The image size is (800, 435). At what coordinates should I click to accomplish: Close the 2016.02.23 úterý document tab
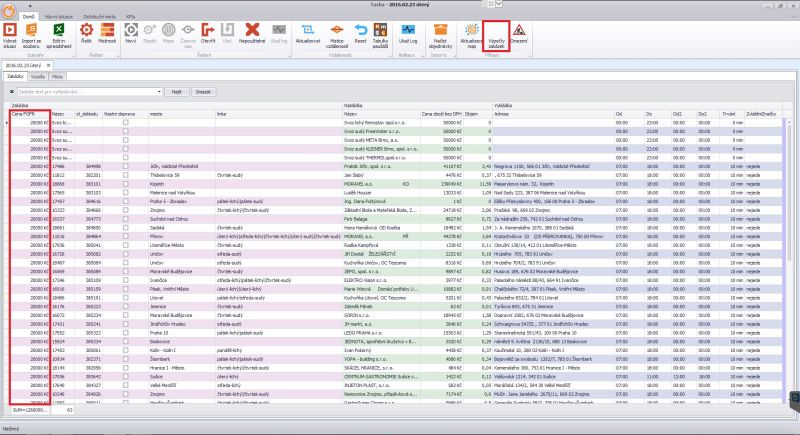coord(48,65)
